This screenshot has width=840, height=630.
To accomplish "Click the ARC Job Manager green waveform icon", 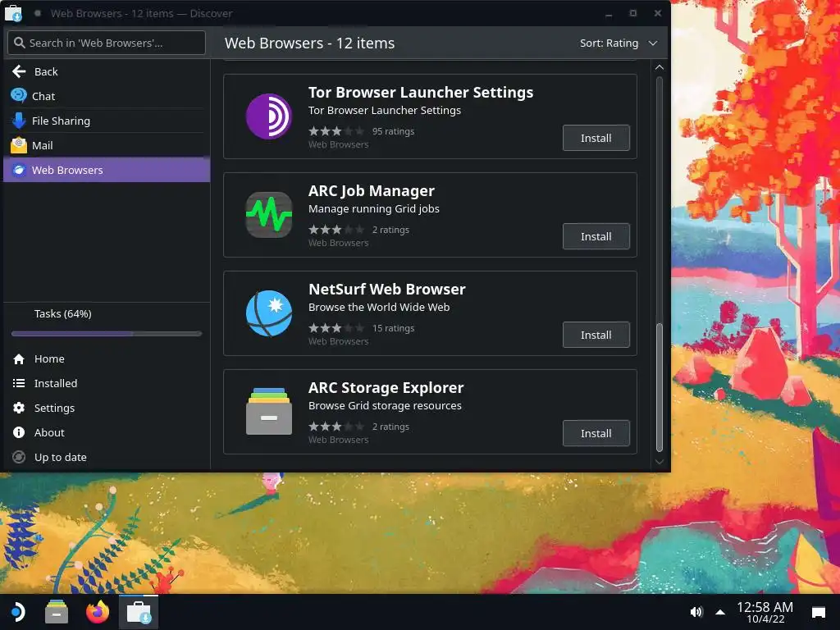I will tap(269, 215).
